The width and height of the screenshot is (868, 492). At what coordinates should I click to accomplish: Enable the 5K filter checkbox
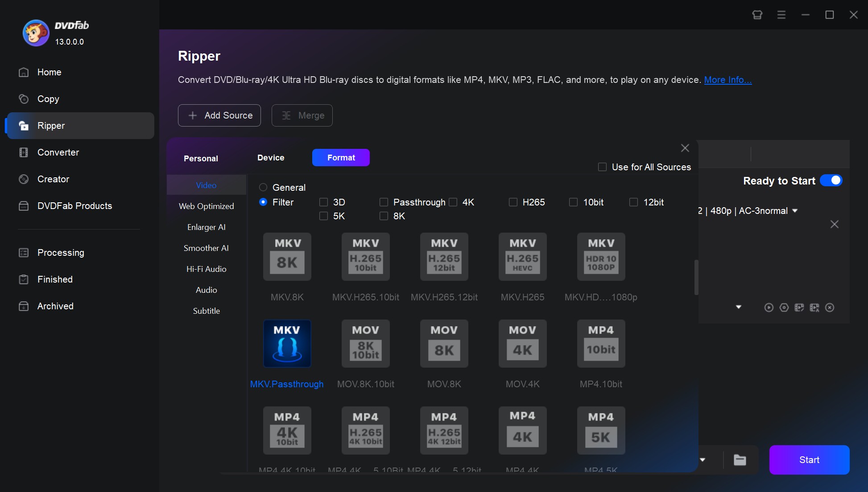[324, 216]
